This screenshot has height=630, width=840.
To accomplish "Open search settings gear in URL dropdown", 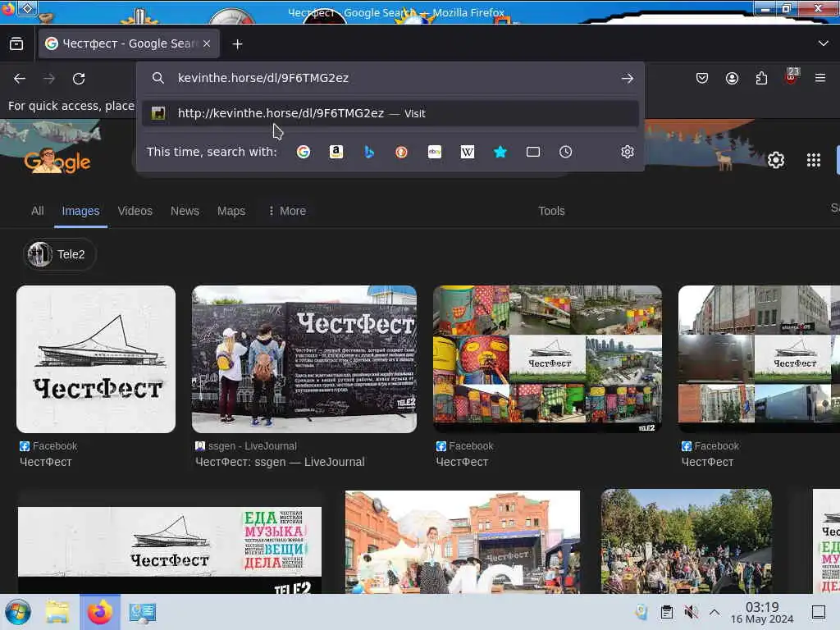I will click(x=628, y=152).
